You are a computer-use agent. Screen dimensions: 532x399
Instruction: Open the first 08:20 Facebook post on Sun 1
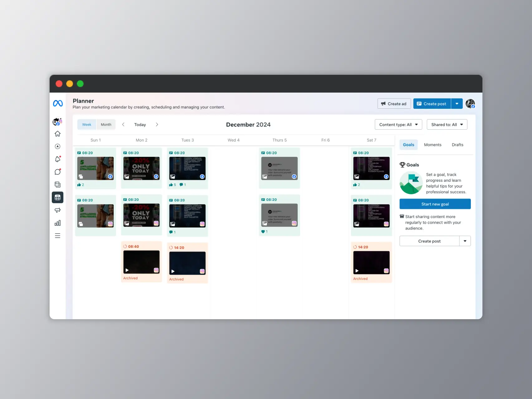[95, 168]
